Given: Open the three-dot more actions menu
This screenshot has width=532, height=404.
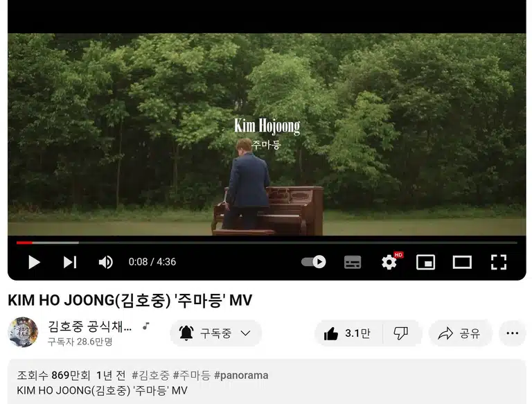Looking at the screenshot, I should (513, 333).
